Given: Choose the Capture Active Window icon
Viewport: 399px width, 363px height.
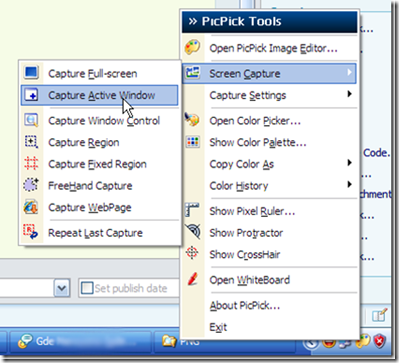Looking at the screenshot, I should coord(31,95).
